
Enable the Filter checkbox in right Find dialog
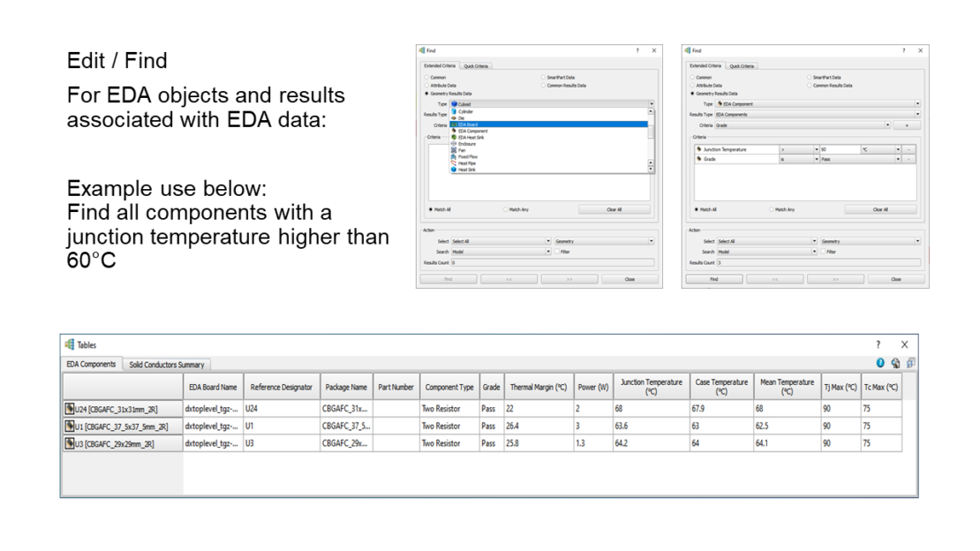pyautogui.click(x=822, y=252)
